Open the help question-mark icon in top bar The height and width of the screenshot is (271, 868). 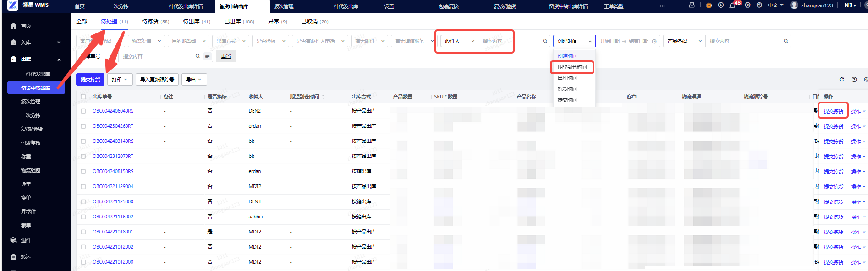click(x=759, y=5)
